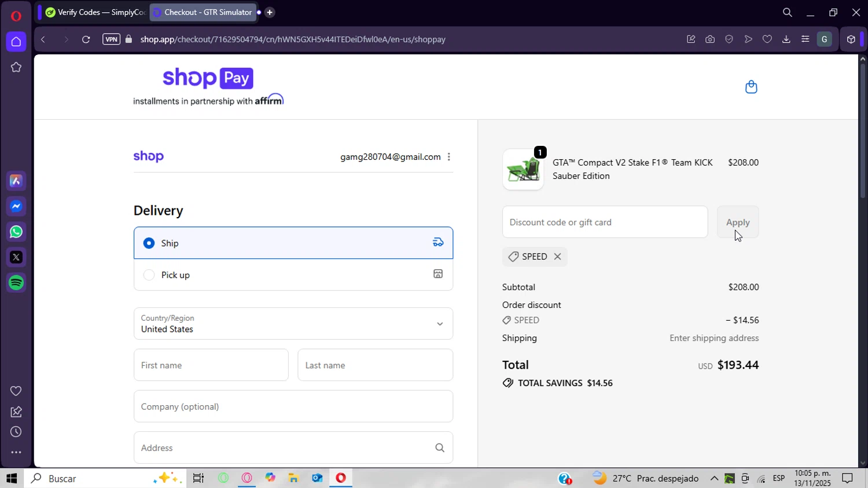The width and height of the screenshot is (868, 488).
Task: Click the Discount code or gift card field
Action: [605, 222]
